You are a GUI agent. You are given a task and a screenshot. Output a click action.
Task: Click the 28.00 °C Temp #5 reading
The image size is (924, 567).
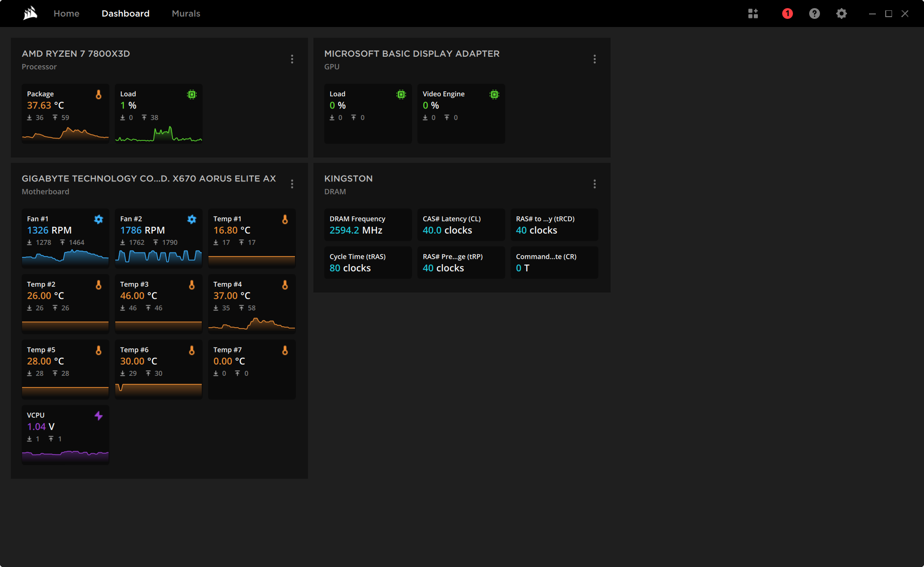pyautogui.click(x=45, y=361)
